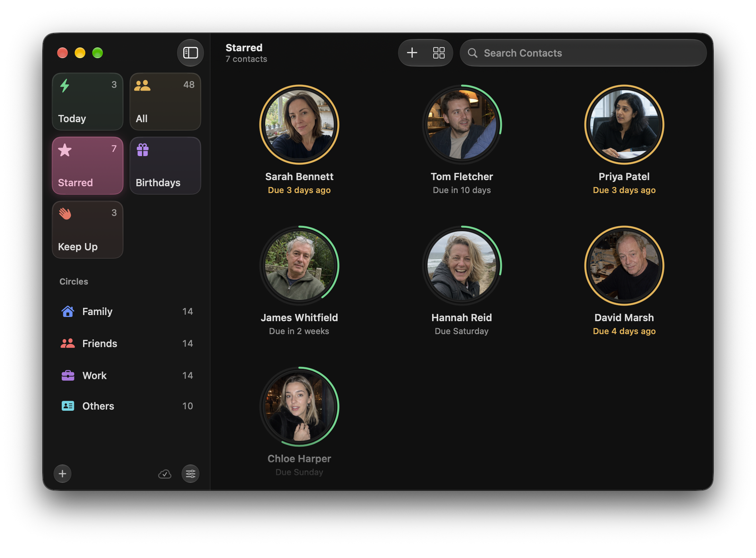Select the Family circle
This screenshot has height=558, width=756.
click(127, 311)
